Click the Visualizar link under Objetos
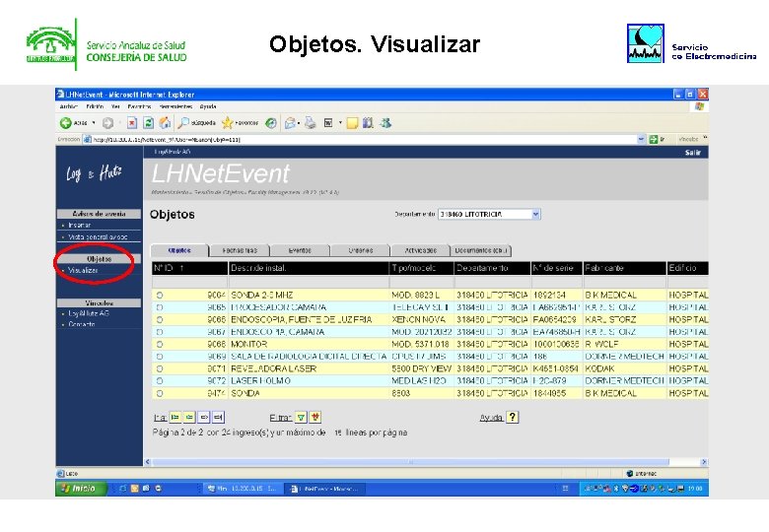769x532 pixels. (83, 270)
